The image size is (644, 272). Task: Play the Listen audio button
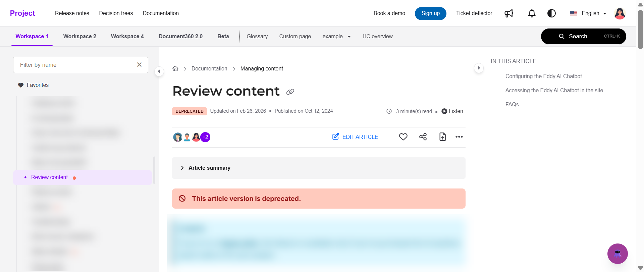coord(452,111)
